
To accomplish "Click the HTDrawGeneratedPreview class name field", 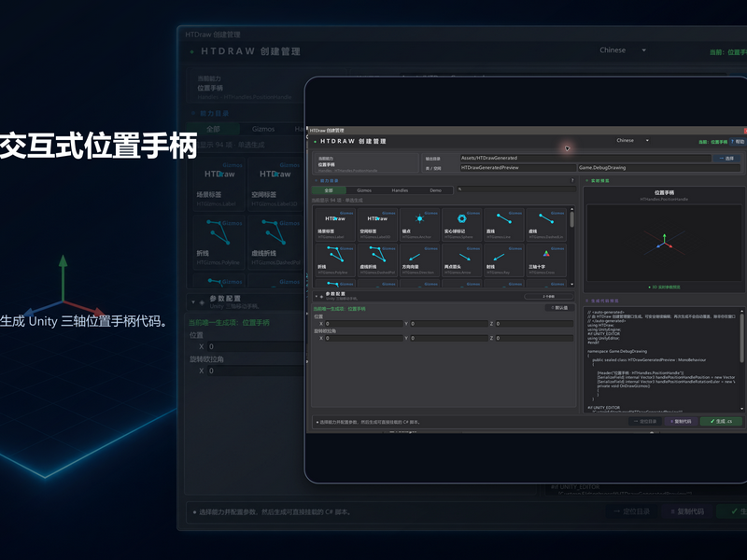I will pos(518,168).
